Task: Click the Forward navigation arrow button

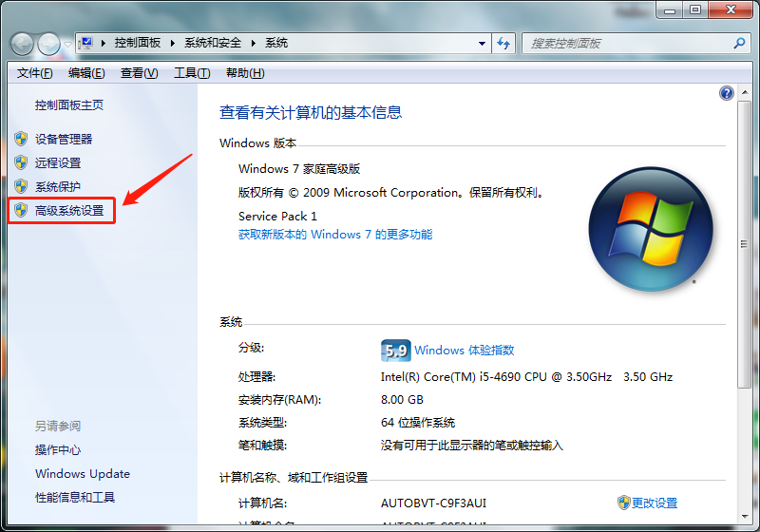Action: coord(48,44)
